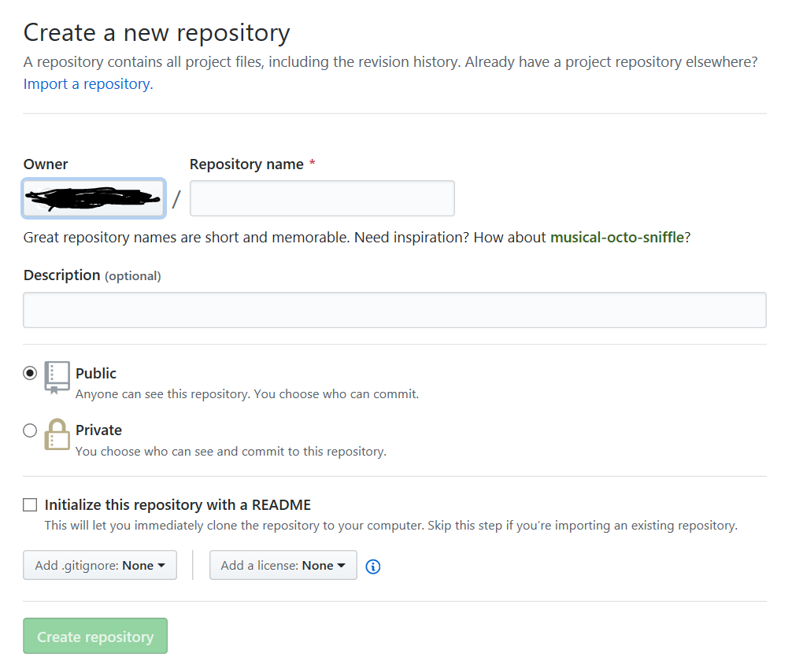Click the Import a repository link
This screenshot has height=672, width=803.
click(x=87, y=83)
